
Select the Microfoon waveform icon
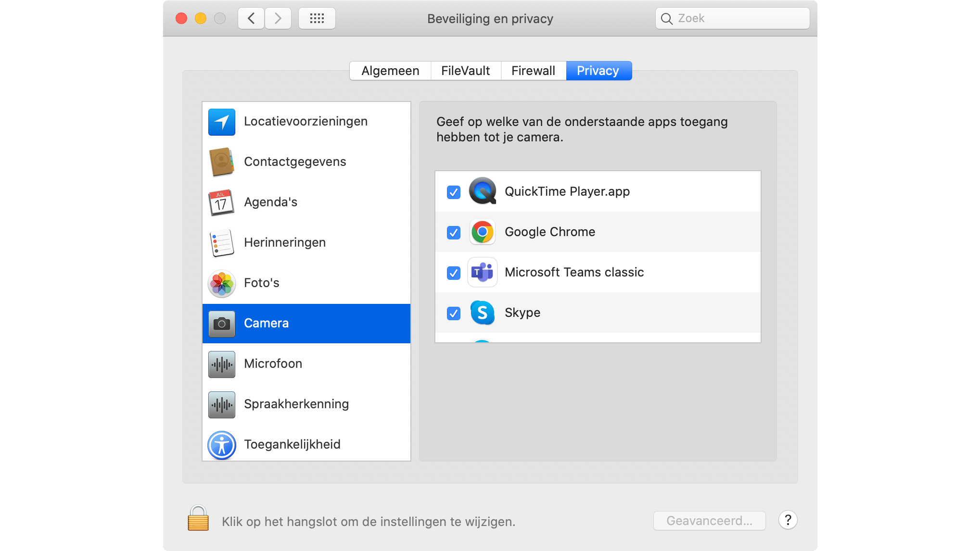click(x=221, y=364)
